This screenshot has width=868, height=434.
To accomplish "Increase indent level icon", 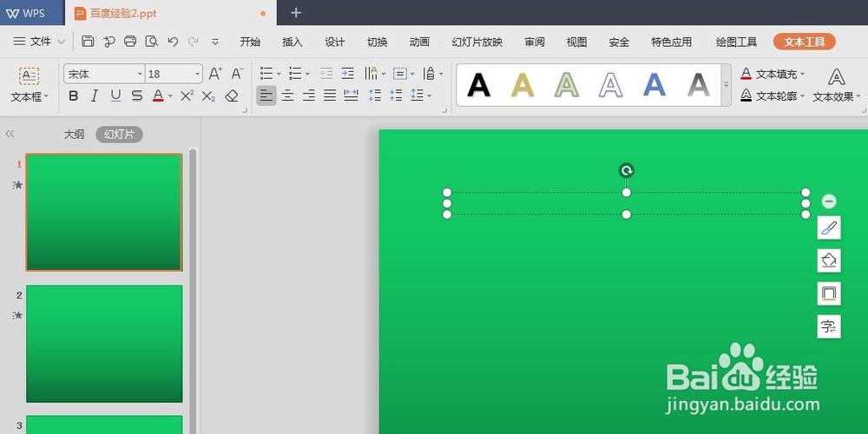I will 348,74.
